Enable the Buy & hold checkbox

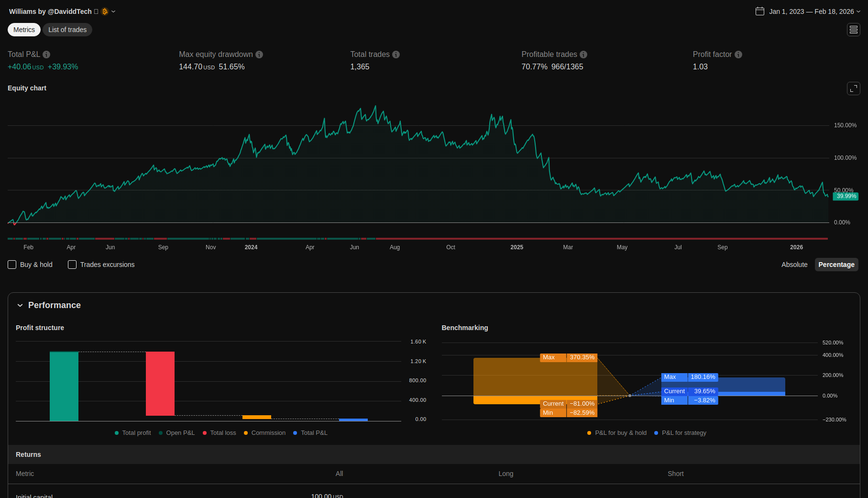[12, 265]
